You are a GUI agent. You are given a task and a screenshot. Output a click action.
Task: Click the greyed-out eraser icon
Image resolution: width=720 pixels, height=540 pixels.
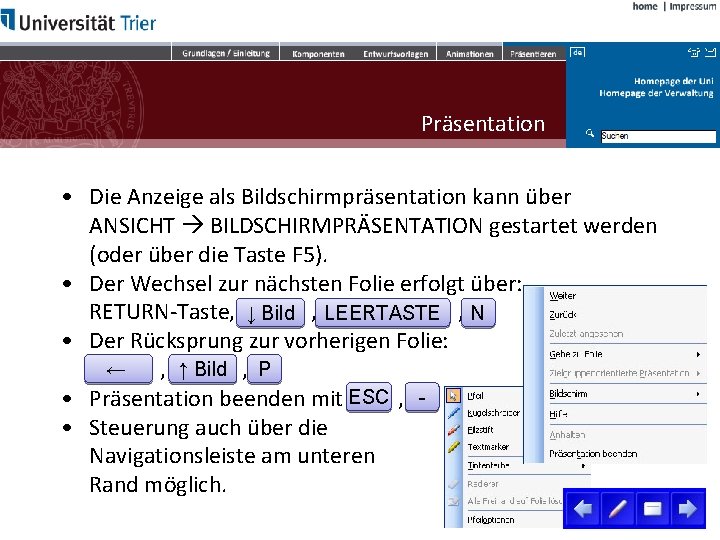[x=454, y=484]
